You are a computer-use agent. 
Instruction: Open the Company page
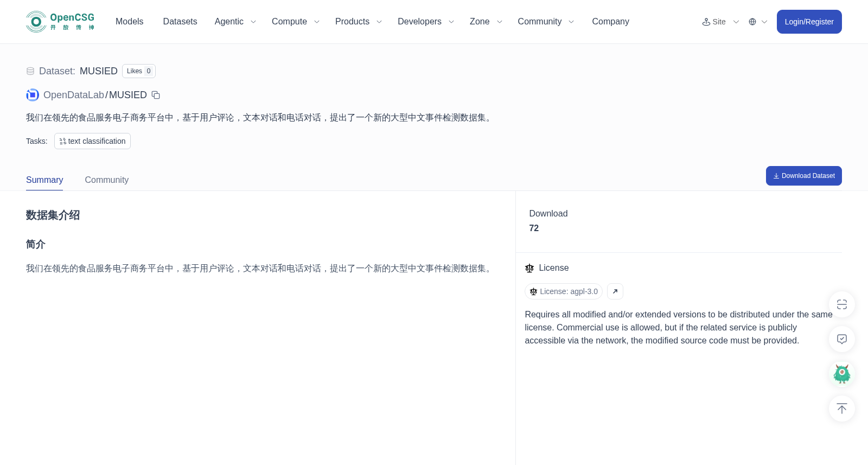610,22
